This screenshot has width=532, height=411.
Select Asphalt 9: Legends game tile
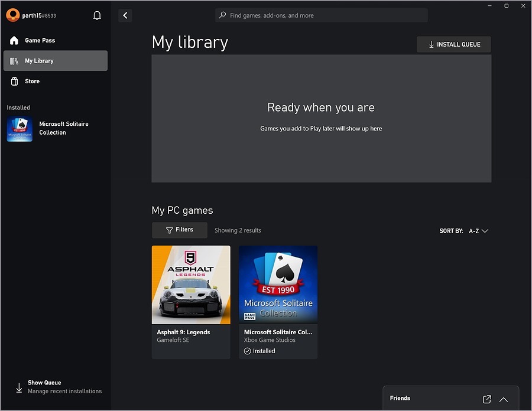[191, 302]
